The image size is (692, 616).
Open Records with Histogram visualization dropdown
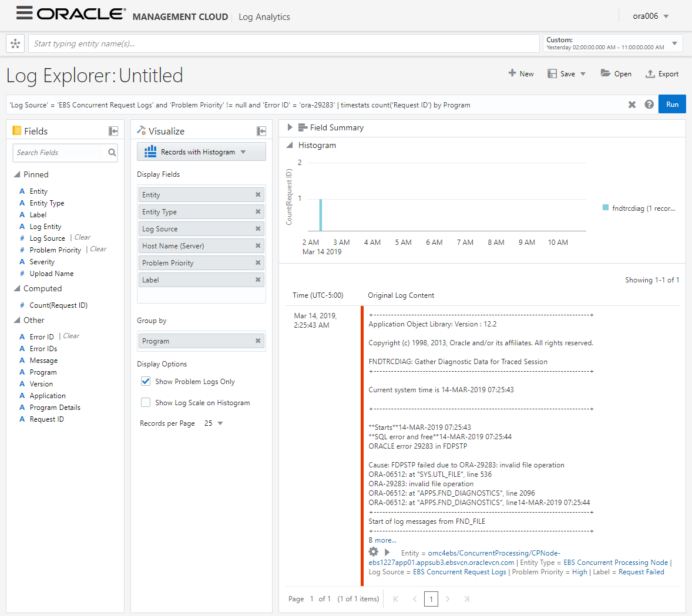tap(201, 152)
